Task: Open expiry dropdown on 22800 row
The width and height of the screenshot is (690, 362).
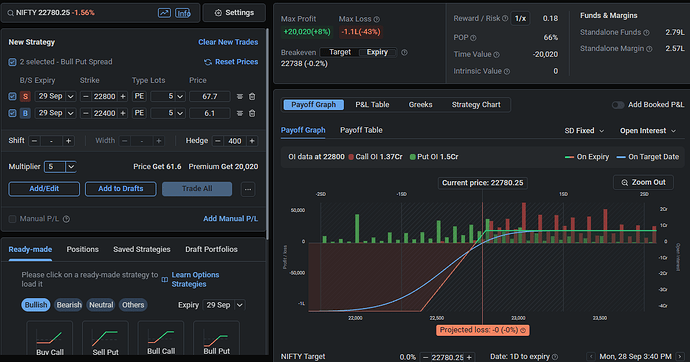Action: click(55, 96)
